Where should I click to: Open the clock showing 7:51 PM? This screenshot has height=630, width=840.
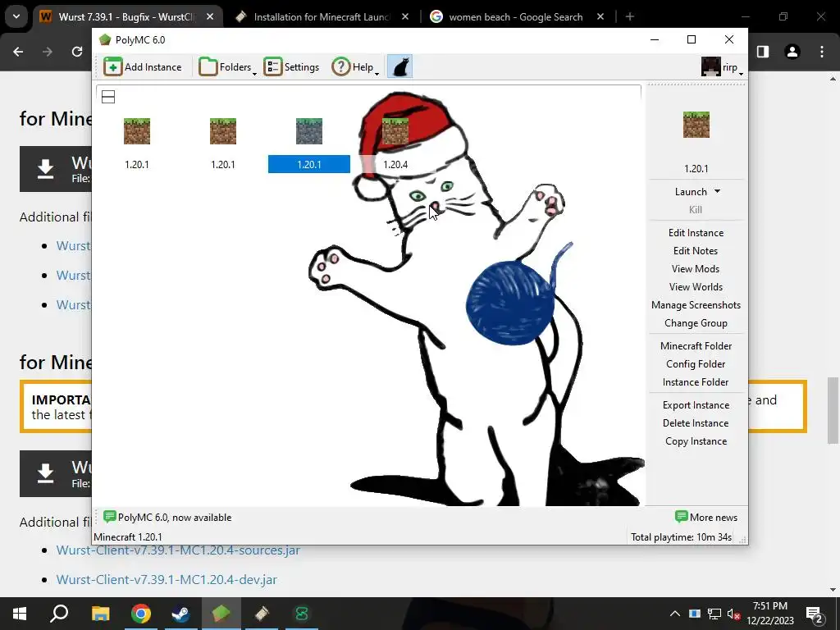(770, 614)
